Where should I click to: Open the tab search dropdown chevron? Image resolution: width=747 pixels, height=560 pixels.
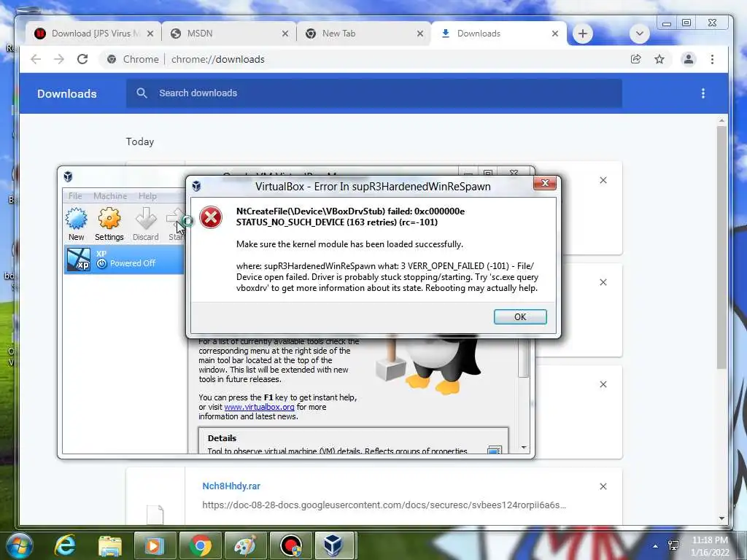pos(639,34)
